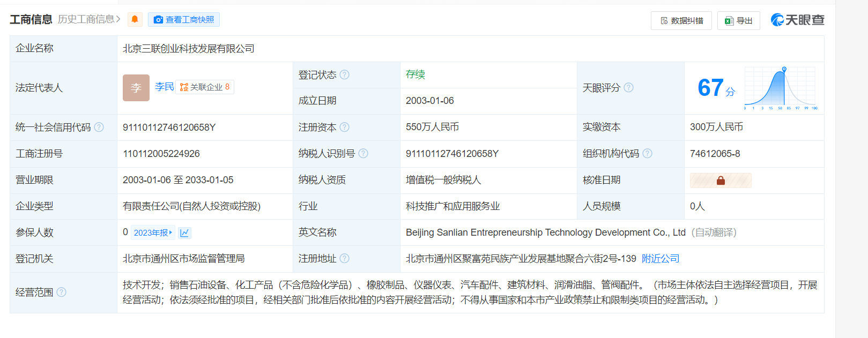The image size is (868, 338).
Task: Click the 导出 export button
Action: tap(739, 20)
